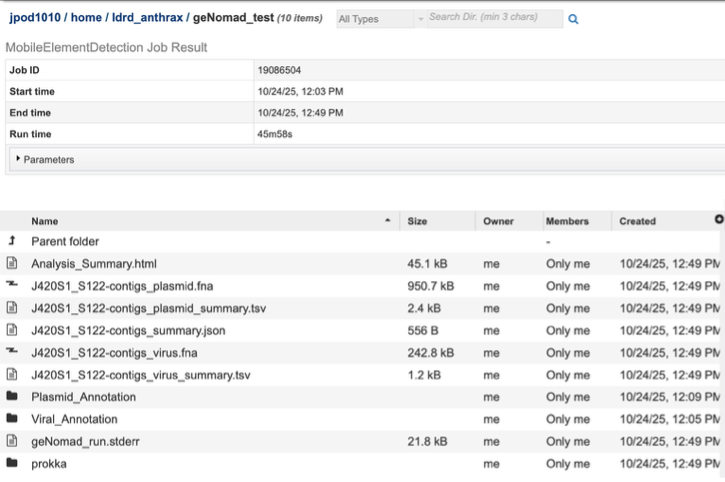Screen dimensions: 725x482
Task: Open the All Types filter dropdown
Action: (381, 19)
